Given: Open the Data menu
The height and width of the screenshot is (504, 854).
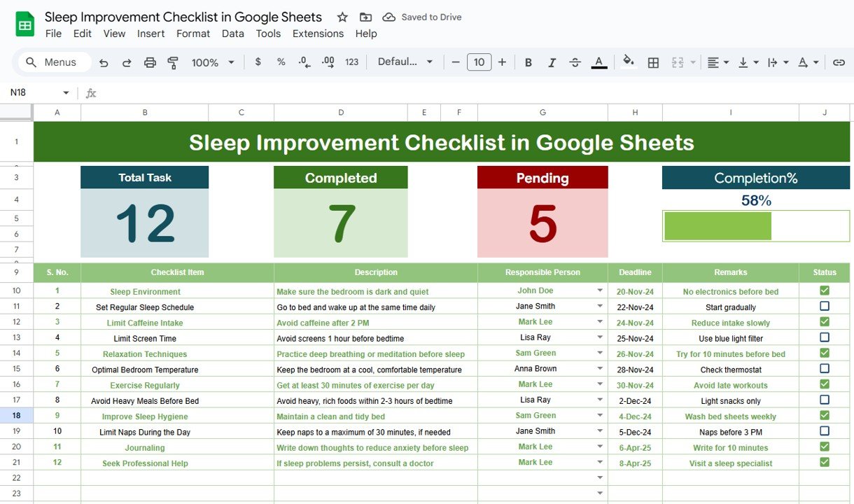Looking at the screenshot, I should tap(233, 34).
